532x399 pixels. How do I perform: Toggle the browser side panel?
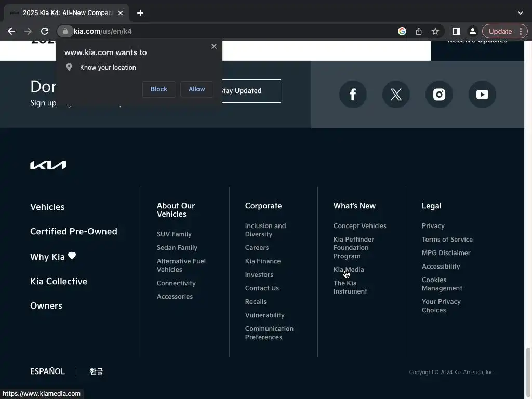[x=456, y=31]
